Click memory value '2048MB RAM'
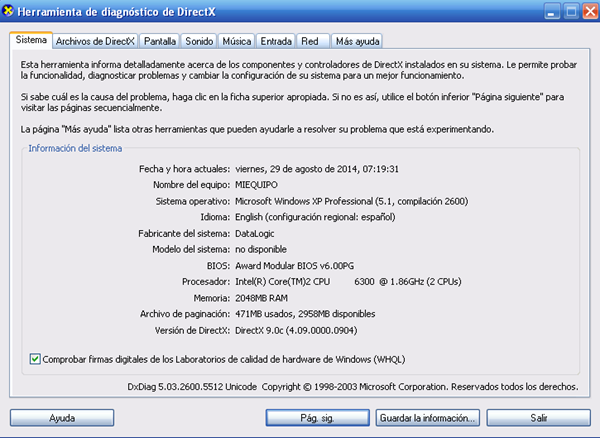 pos(261,298)
